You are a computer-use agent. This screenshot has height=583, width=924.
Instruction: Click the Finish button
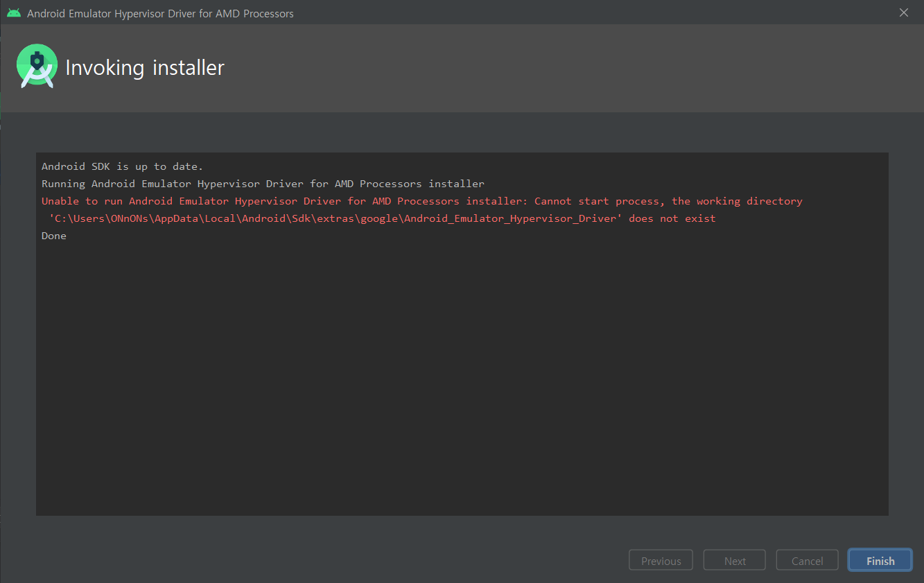coord(880,561)
